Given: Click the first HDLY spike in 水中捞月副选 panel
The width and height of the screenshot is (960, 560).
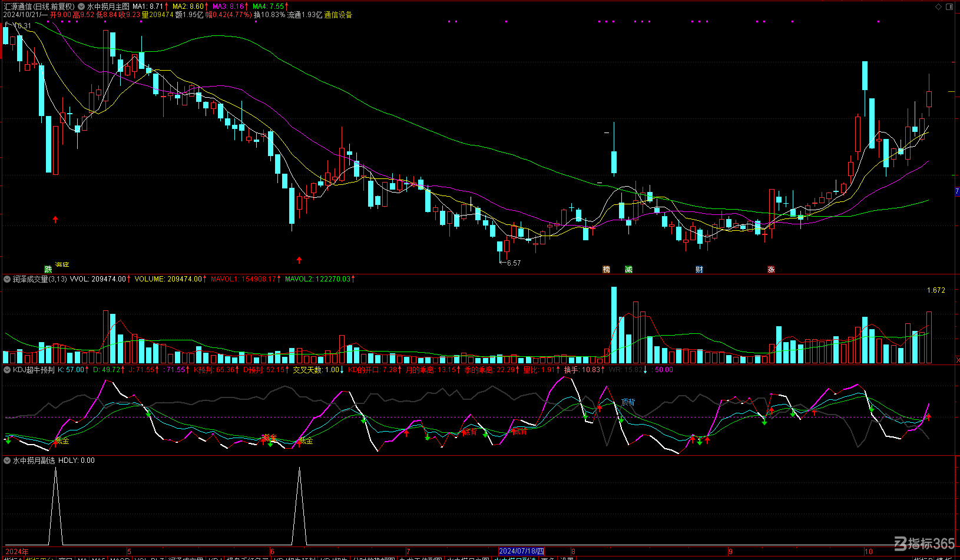Looking at the screenshot, I should click(x=55, y=506).
